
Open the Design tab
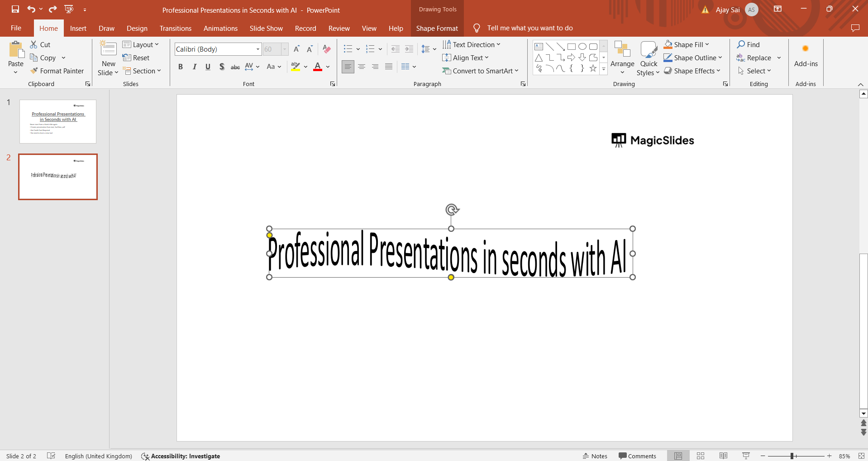pos(137,28)
